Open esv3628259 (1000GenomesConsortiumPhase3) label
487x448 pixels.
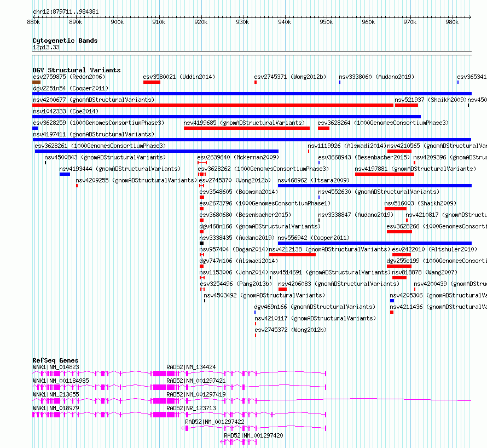point(98,123)
